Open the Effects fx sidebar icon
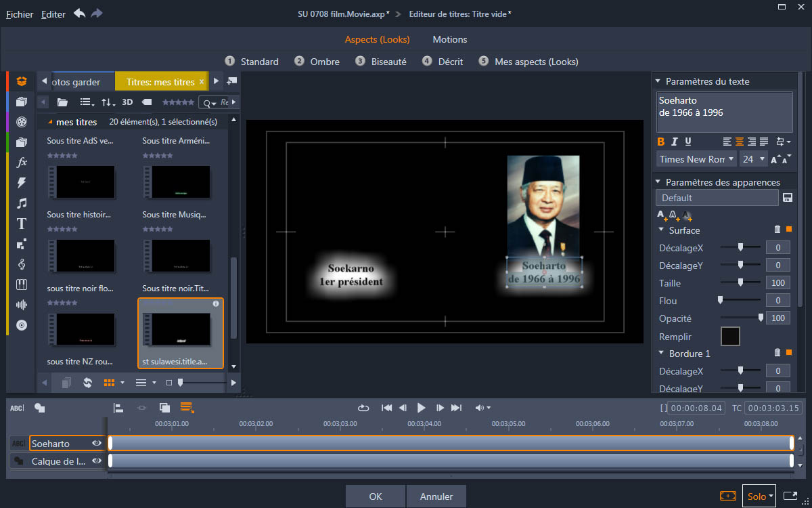The height and width of the screenshot is (508, 812). [22, 163]
